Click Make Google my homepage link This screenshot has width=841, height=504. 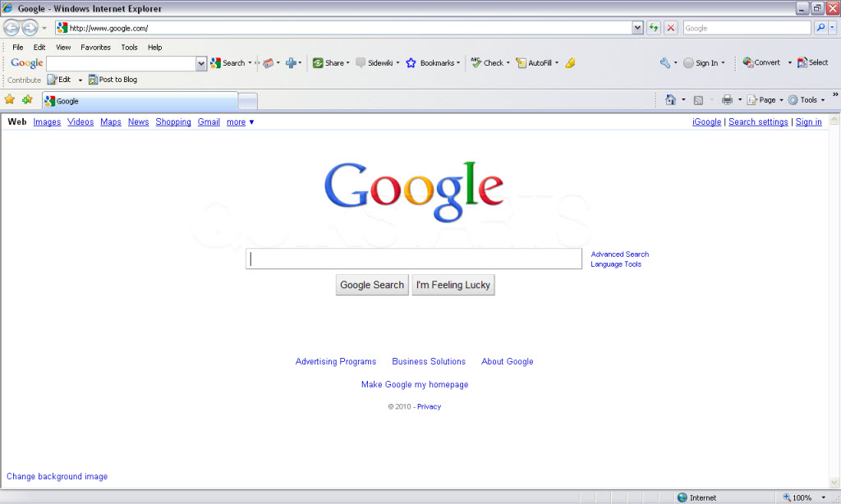pyautogui.click(x=415, y=384)
